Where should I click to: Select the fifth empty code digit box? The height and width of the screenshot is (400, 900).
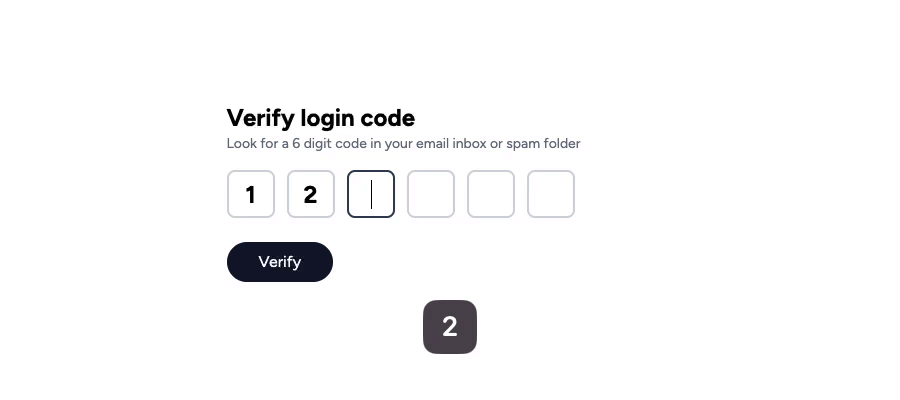[491, 194]
